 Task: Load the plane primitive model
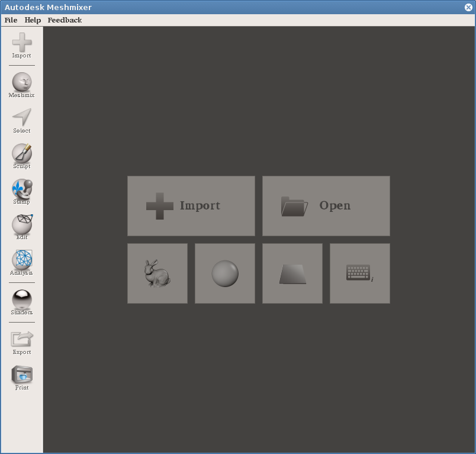click(x=292, y=273)
